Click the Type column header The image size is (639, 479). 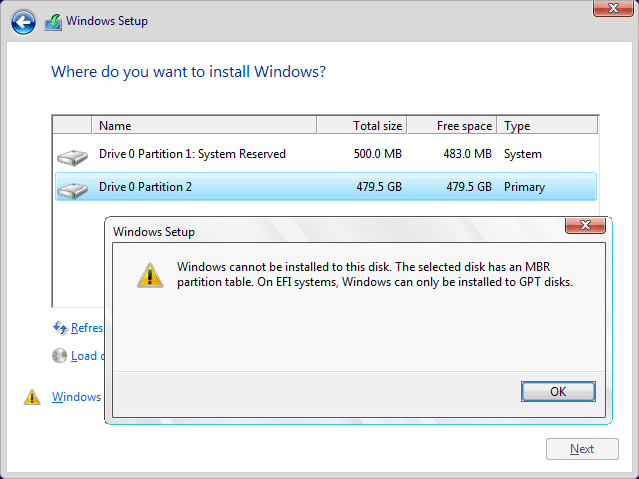(x=547, y=126)
